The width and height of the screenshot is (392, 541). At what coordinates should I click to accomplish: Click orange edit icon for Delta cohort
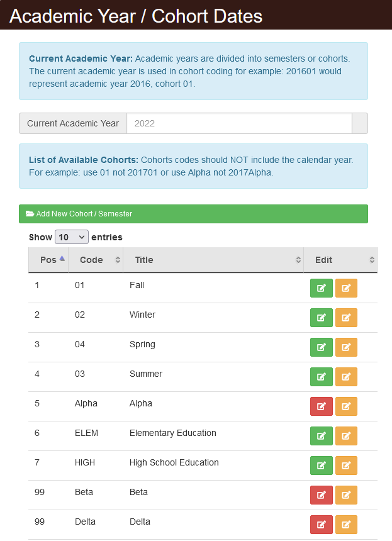[346, 525]
